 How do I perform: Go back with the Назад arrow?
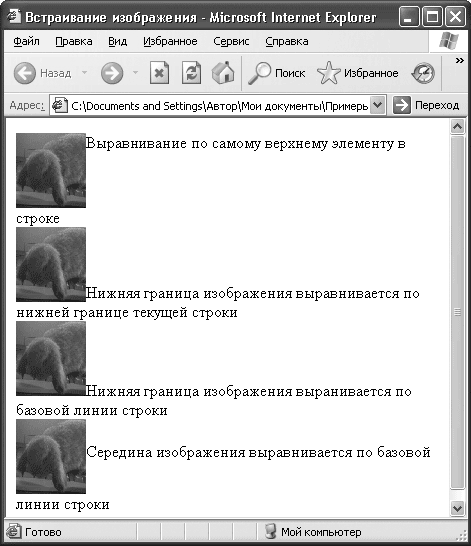[24, 73]
